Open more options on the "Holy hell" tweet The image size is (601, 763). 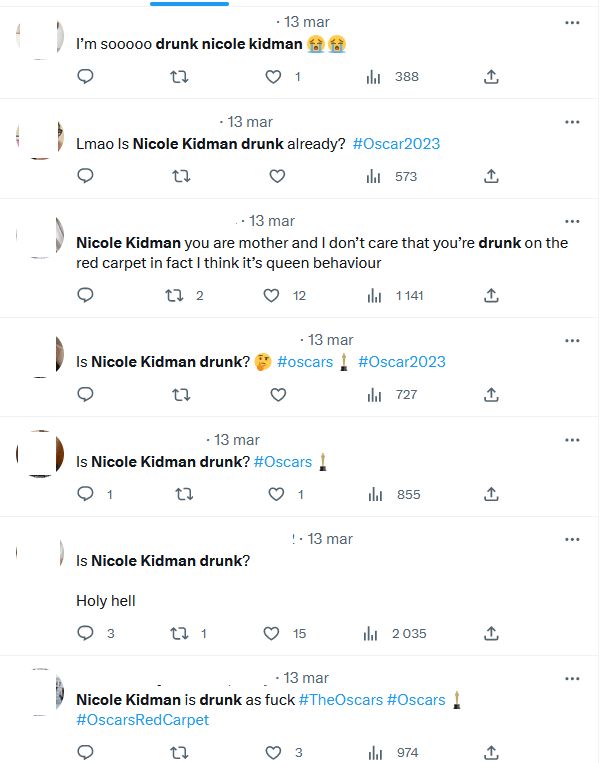[x=572, y=539]
